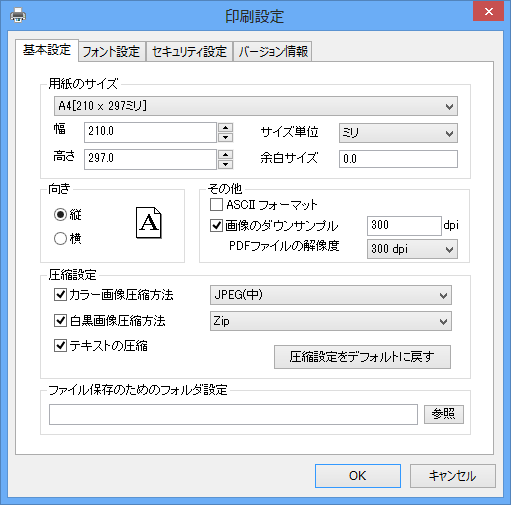Screen dimensions: 511x505
Task: Click the printer icon in title bar
Action: pos(18,16)
